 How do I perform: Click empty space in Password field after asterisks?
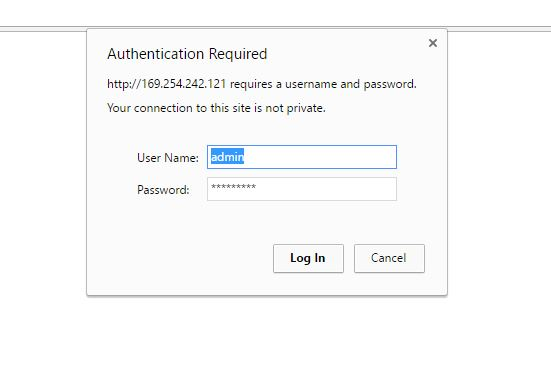click(326, 189)
